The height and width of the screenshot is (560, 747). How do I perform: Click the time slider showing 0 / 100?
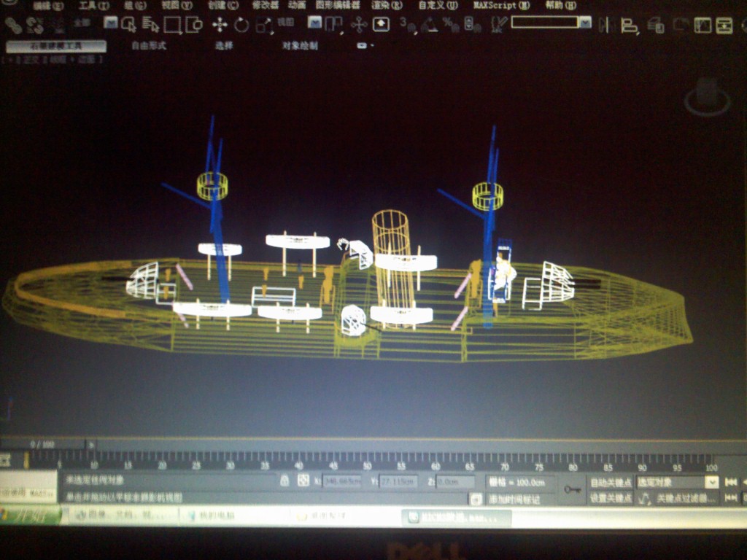point(42,445)
